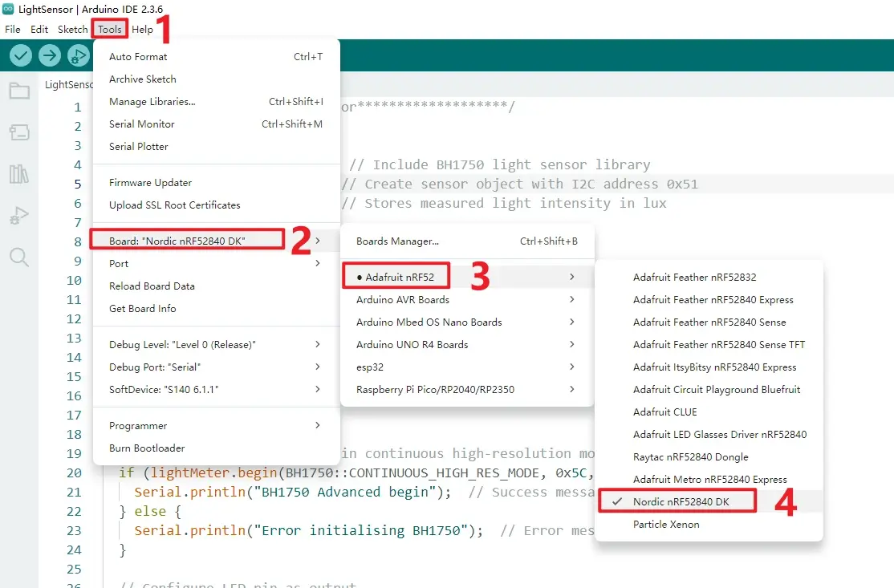
Task: Select Adafruit Feather nRF52832 board
Action: [x=709, y=277]
